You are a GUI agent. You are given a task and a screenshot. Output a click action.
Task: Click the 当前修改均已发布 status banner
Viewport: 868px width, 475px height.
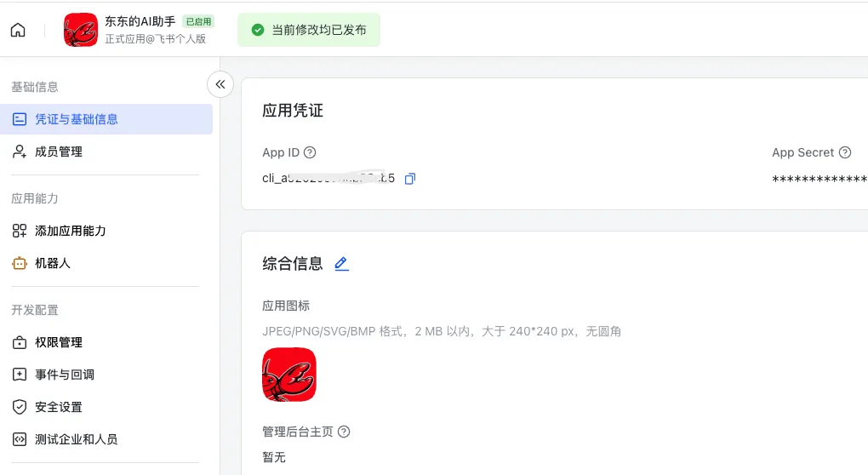click(x=309, y=30)
